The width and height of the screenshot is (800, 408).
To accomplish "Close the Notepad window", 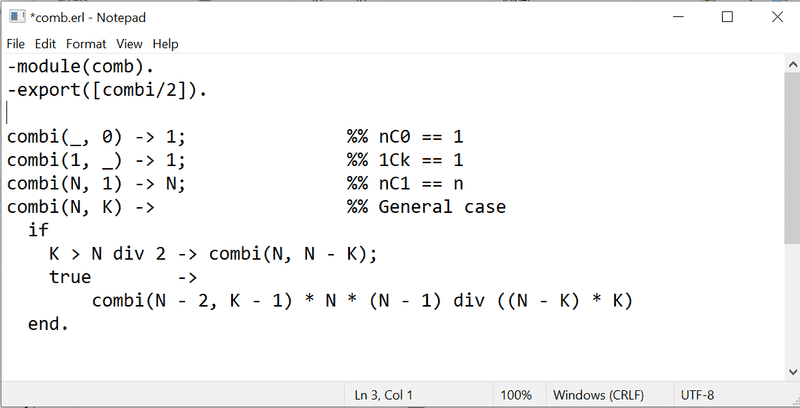I will coord(773,16).
